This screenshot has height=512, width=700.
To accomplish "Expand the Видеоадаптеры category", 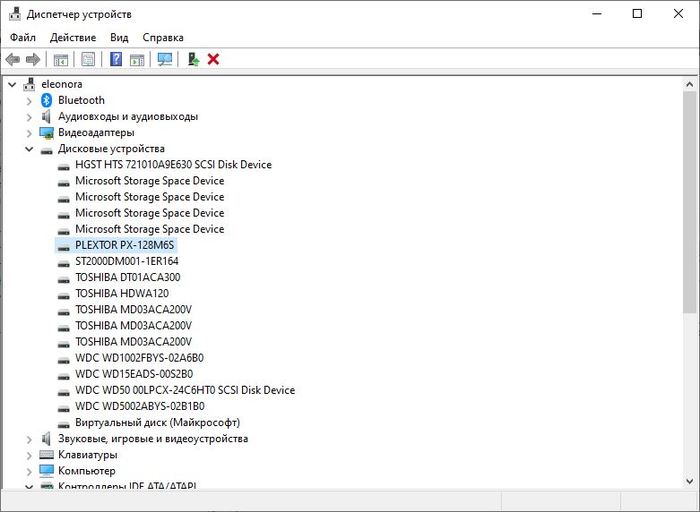I will tap(29, 133).
